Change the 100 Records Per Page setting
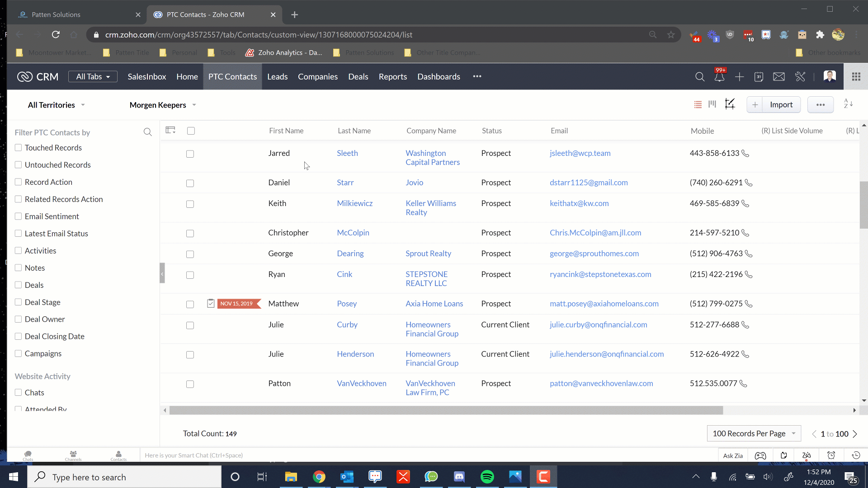This screenshot has height=488, width=868. coord(754,433)
